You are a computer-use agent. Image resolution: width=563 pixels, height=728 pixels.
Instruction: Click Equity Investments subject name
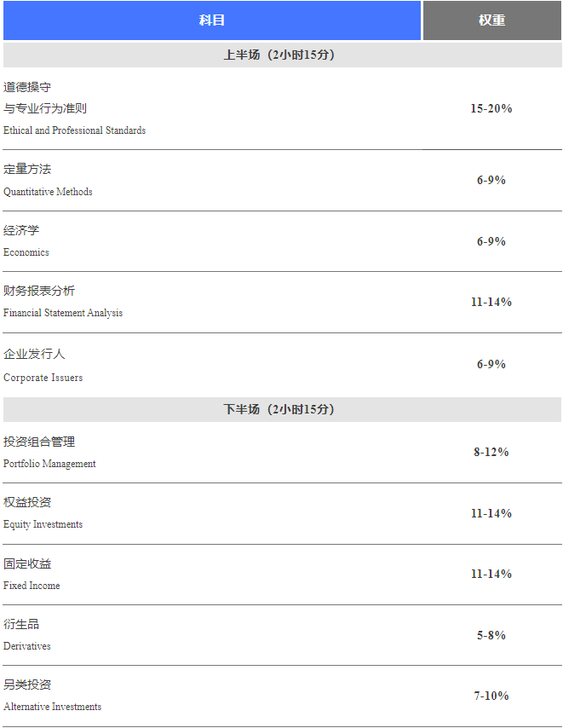pos(43,524)
